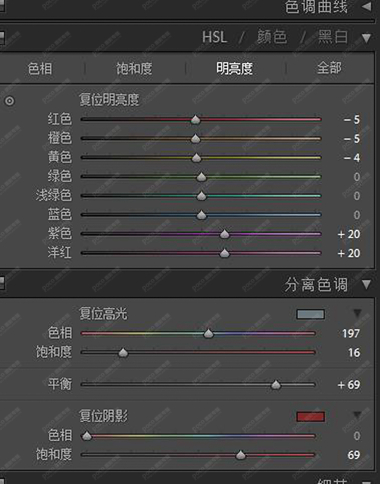Click the shadows saturation value 69

click(354, 455)
